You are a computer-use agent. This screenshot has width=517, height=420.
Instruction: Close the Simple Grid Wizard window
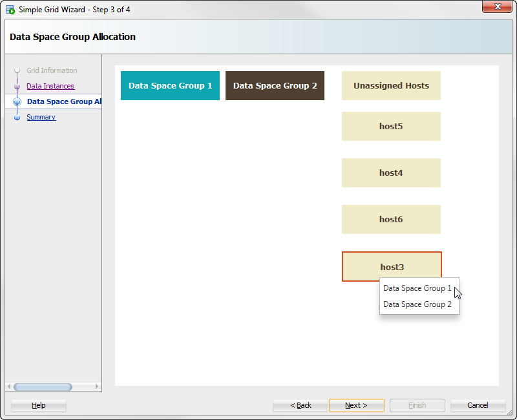coord(497,6)
